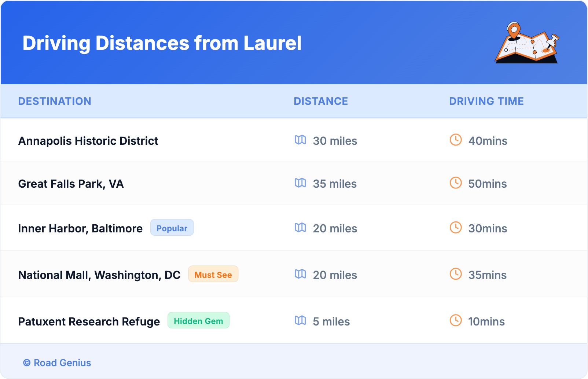Select Annapolis Historic District destination

tap(88, 141)
